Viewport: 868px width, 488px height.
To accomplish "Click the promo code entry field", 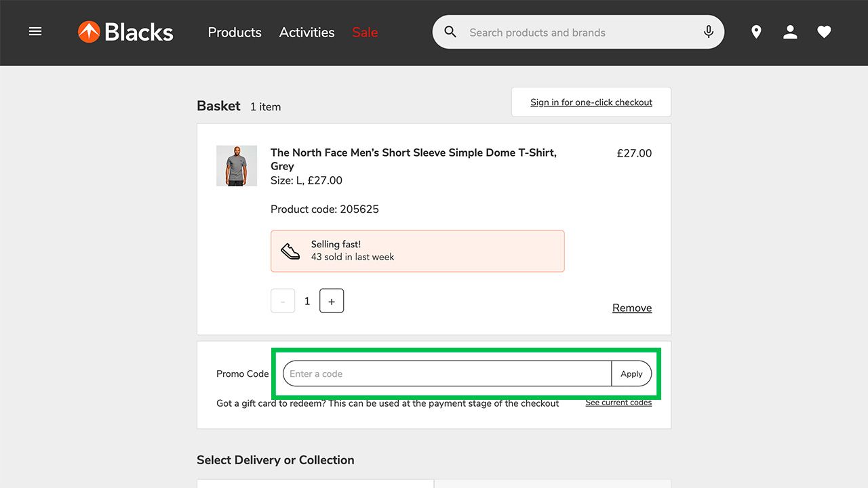I will point(447,373).
